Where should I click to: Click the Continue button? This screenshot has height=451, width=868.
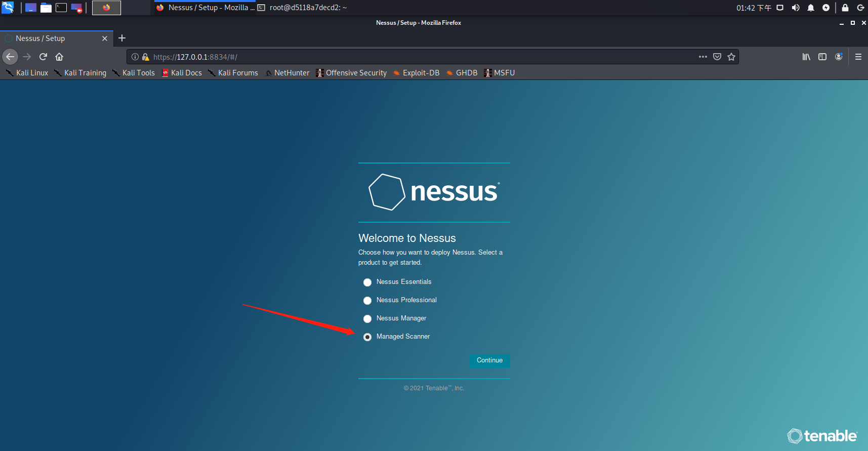pos(489,360)
